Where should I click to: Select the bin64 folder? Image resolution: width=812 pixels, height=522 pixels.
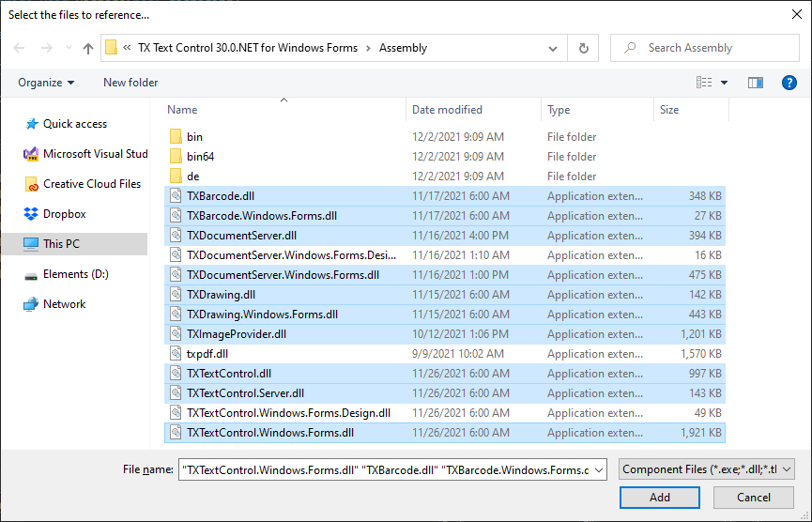pyautogui.click(x=200, y=157)
